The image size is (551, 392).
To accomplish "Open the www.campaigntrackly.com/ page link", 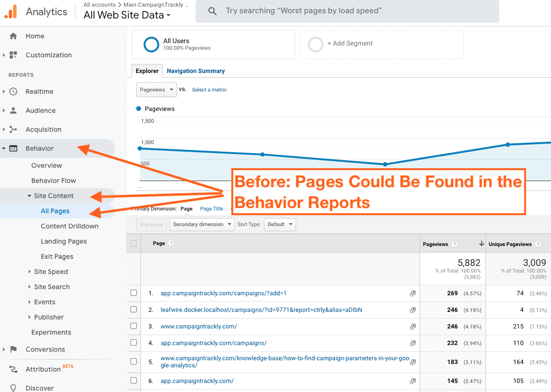I will pos(198,327).
